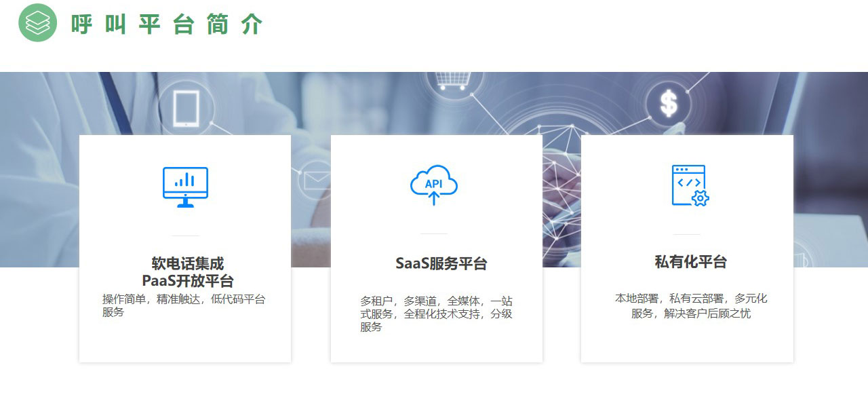Click divider line below cloud API icon
Screen dimensions: 868x395
434,233
